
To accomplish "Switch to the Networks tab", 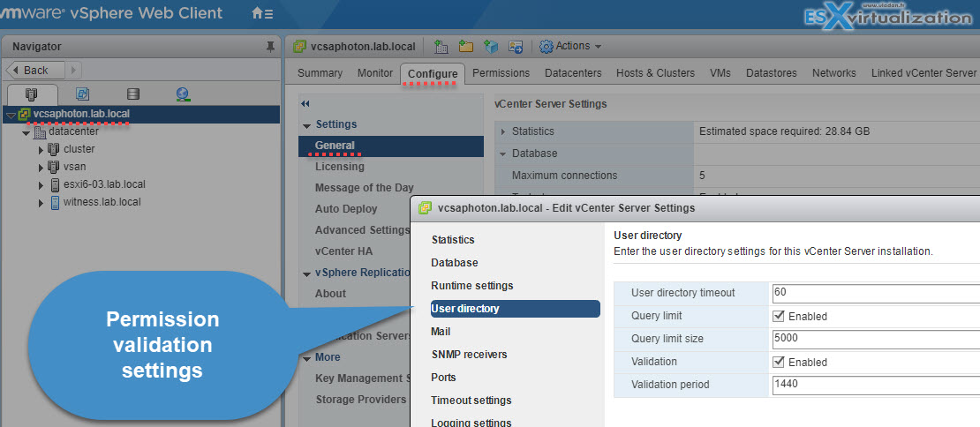I will pos(833,73).
